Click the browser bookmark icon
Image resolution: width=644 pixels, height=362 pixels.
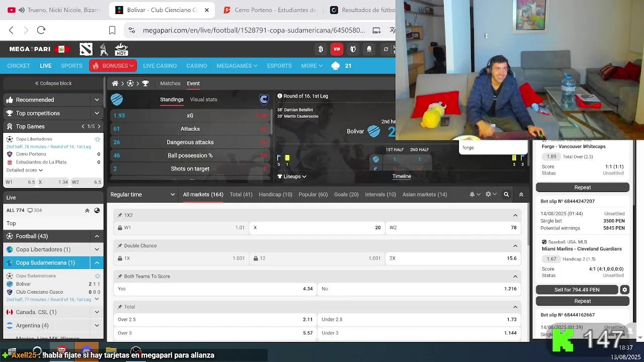[112, 30]
